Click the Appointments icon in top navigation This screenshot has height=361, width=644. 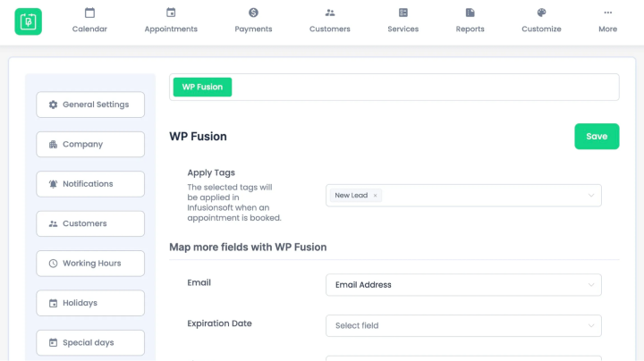(x=171, y=13)
